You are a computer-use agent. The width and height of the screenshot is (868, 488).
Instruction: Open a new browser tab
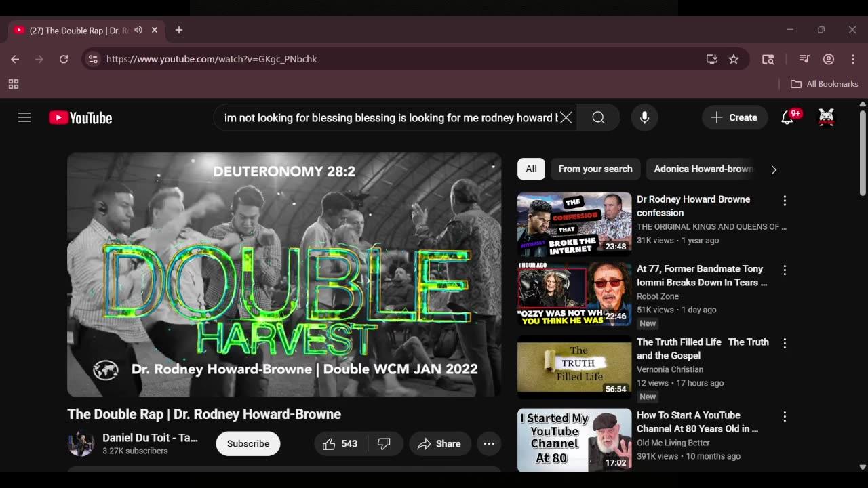click(179, 30)
